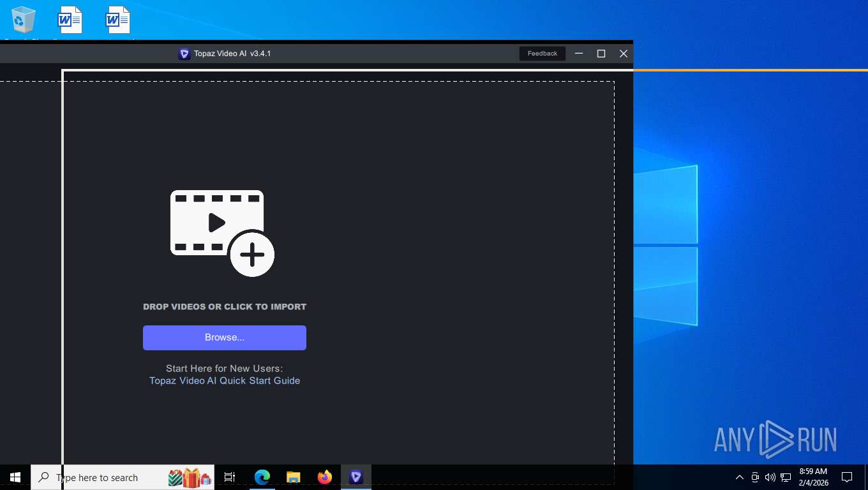Launch Microsoft Edge from the taskbar

pyautogui.click(x=262, y=477)
